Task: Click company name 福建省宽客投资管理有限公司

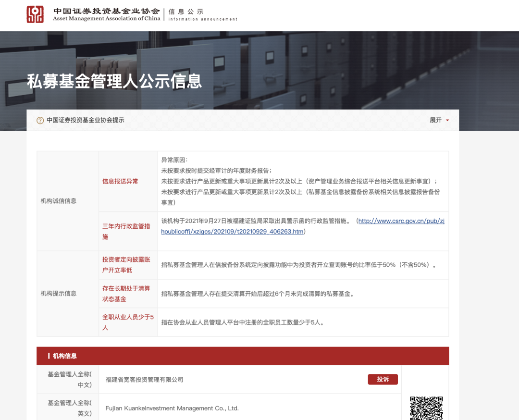Action: [144, 380]
